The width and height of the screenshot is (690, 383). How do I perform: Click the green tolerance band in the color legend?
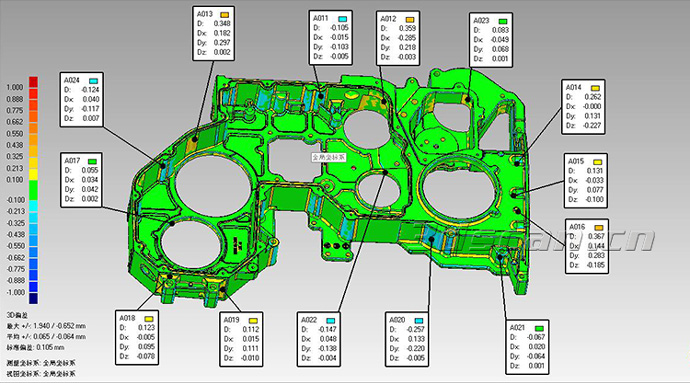click(33, 190)
